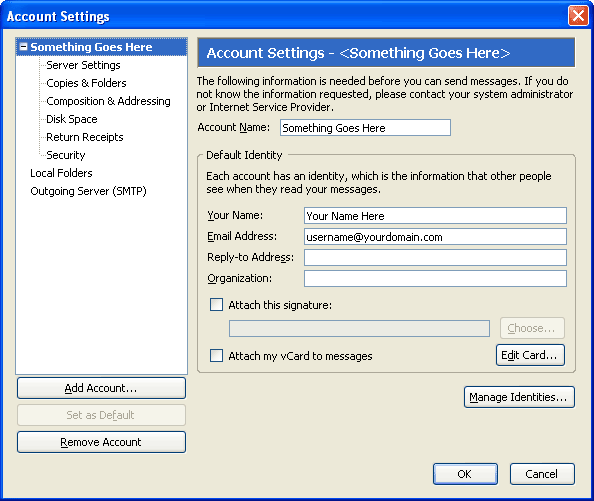
Task: Select Security under the account
Action: click(x=66, y=155)
